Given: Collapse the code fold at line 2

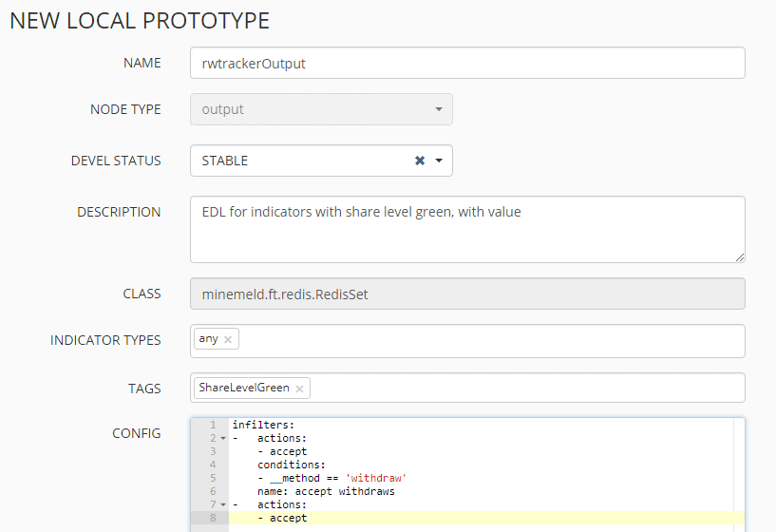Looking at the screenshot, I should coord(223,439).
